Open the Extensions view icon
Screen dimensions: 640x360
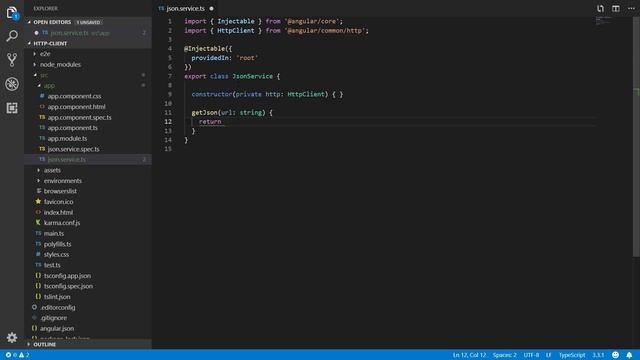[12, 108]
